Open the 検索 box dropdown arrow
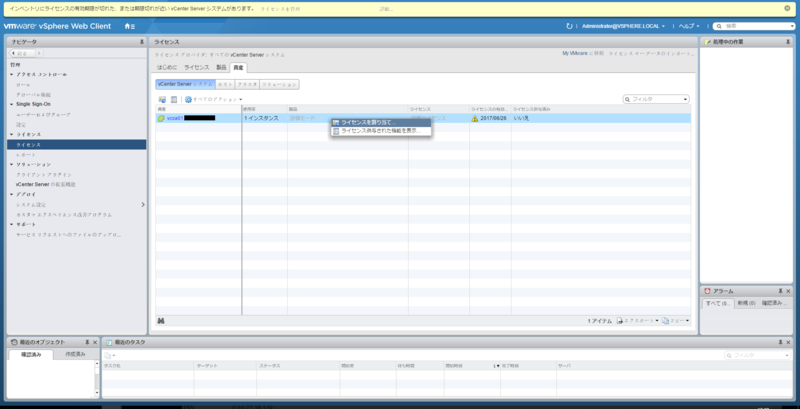This screenshot has width=800, height=409. tap(792, 27)
